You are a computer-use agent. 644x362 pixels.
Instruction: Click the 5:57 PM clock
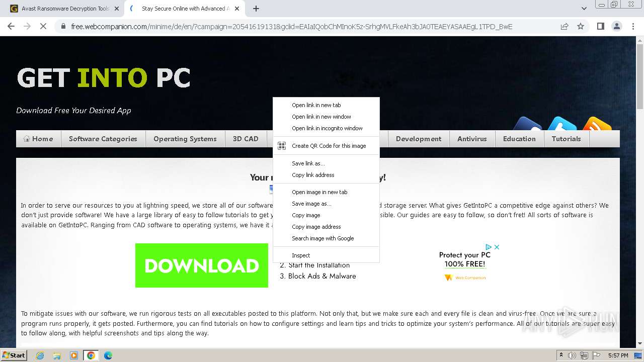(x=618, y=355)
